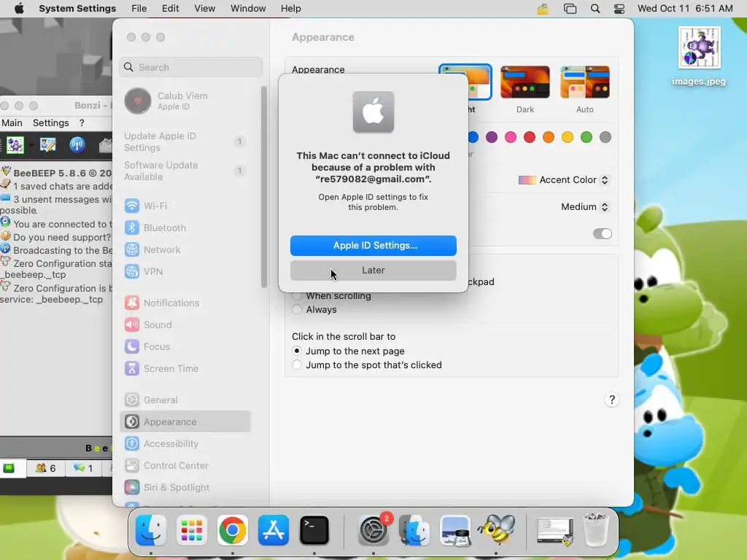Open the ? menu in BeeBEEP window
Viewport: 747px width, 560px height.
tap(82, 122)
